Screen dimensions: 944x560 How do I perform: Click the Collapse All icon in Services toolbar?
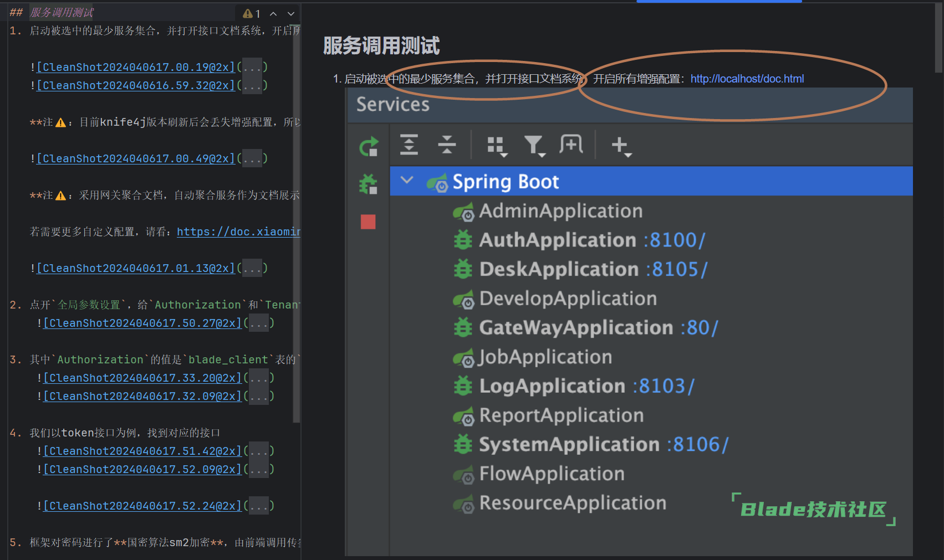pyautogui.click(x=447, y=145)
